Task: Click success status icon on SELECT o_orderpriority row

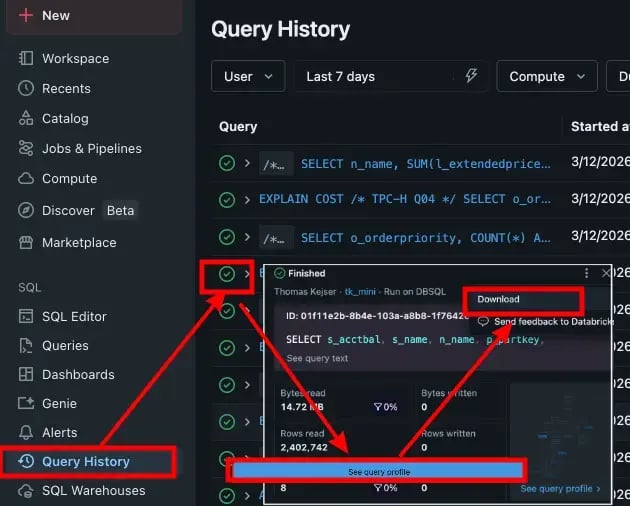Action: [x=227, y=237]
